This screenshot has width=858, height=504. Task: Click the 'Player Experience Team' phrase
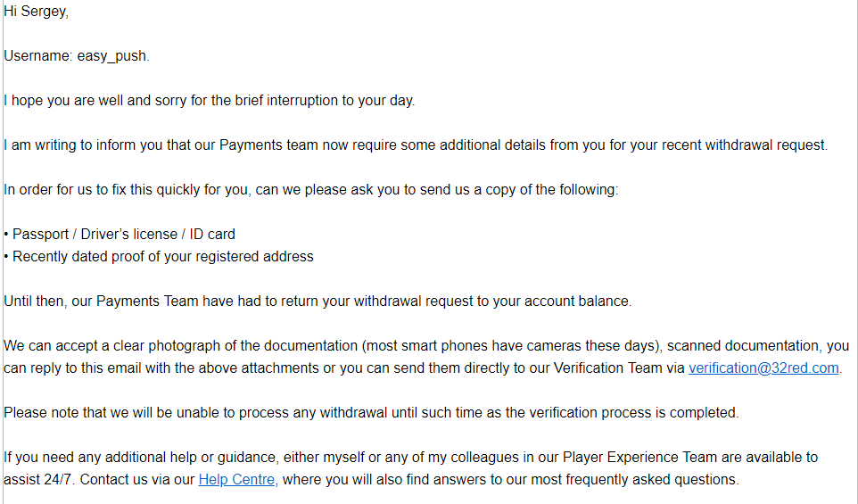tap(639, 458)
